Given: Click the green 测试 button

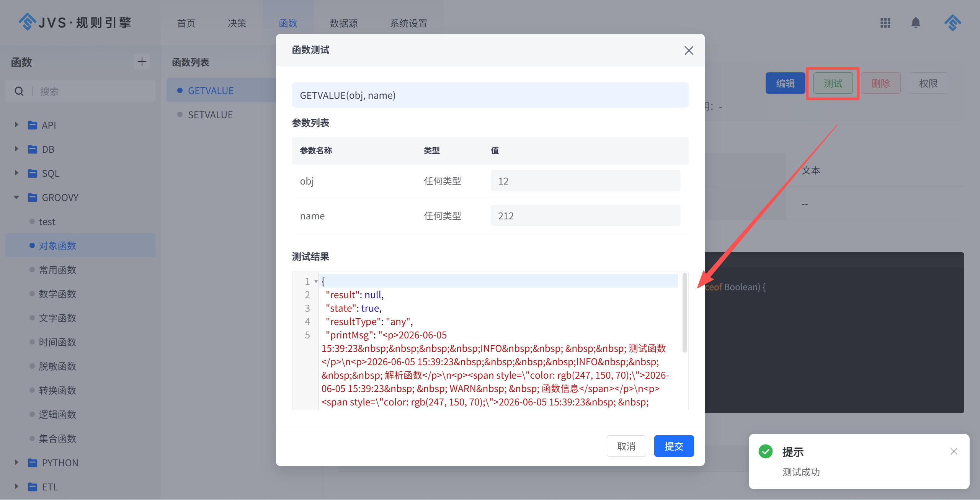Looking at the screenshot, I should [x=833, y=83].
